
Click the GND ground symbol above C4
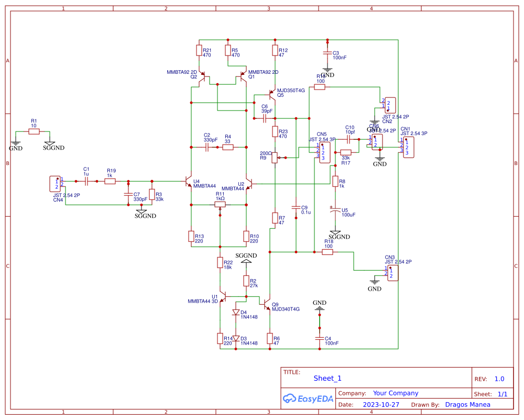pyautogui.click(x=319, y=308)
